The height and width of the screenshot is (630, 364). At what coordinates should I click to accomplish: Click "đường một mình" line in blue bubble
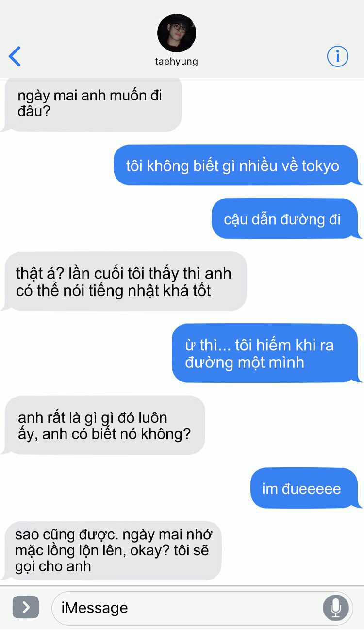coord(245,363)
